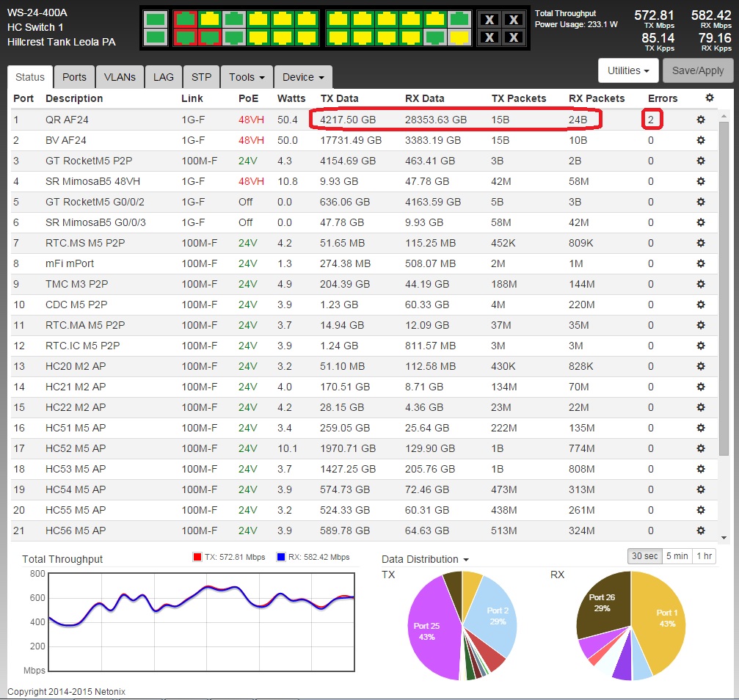This screenshot has height=700, width=739.
Task: Switch to the VLANs tab
Action: click(120, 77)
